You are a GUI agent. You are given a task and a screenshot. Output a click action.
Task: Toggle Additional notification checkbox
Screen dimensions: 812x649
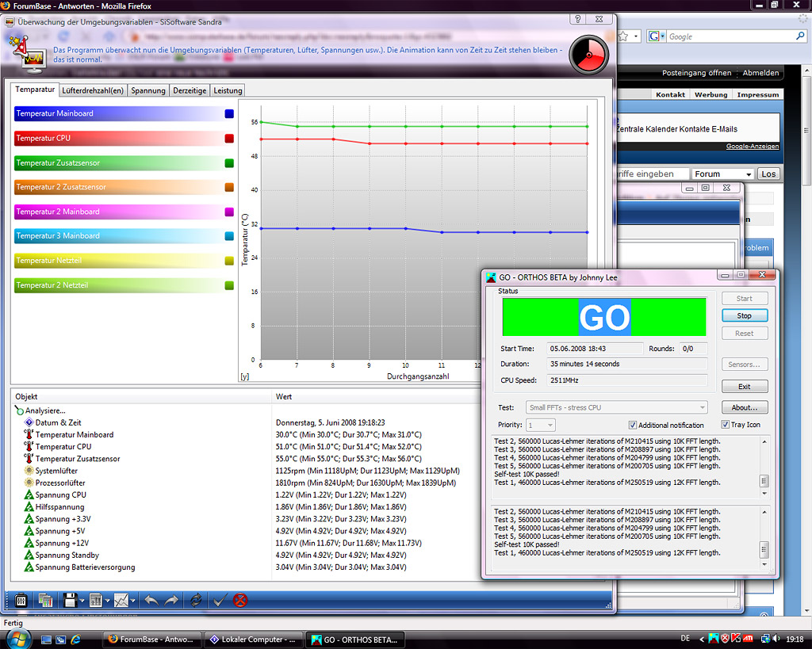pyautogui.click(x=632, y=425)
